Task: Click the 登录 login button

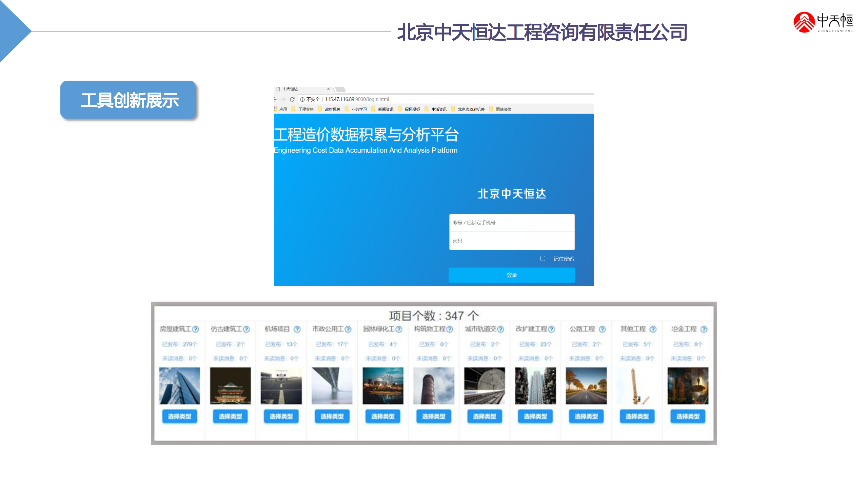Action: click(512, 275)
